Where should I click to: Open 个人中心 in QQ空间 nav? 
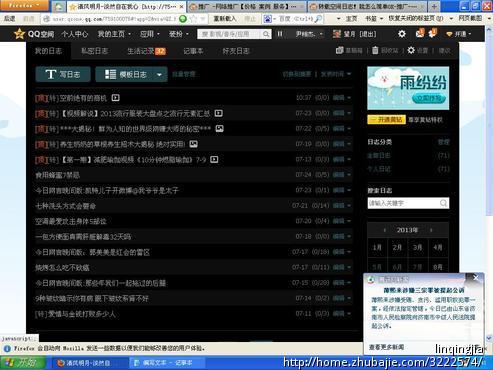pyautogui.click(x=75, y=34)
